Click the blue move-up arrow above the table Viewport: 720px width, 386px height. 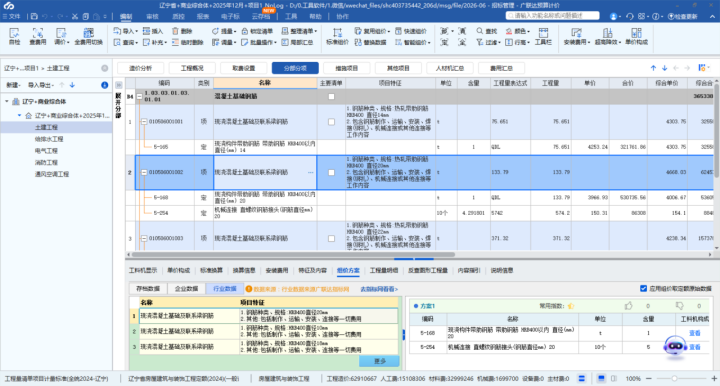point(653,68)
